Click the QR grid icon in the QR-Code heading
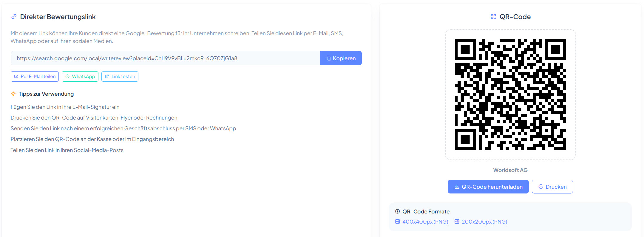 [x=493, y=17]
